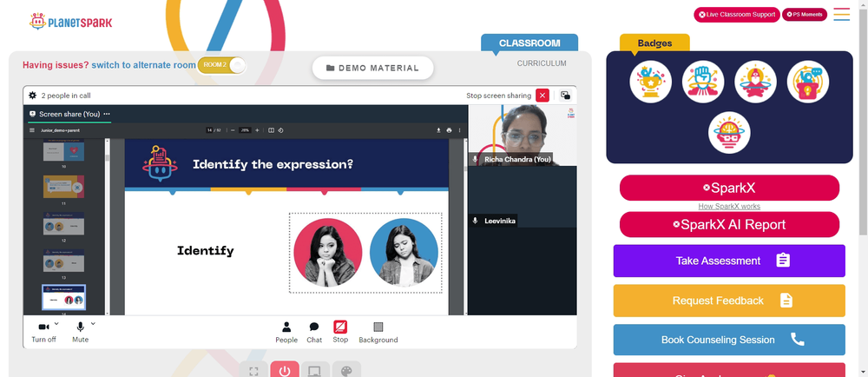Click the SparkX button
The height and width of the screenshot is (377, 868).
pos(729,188)
